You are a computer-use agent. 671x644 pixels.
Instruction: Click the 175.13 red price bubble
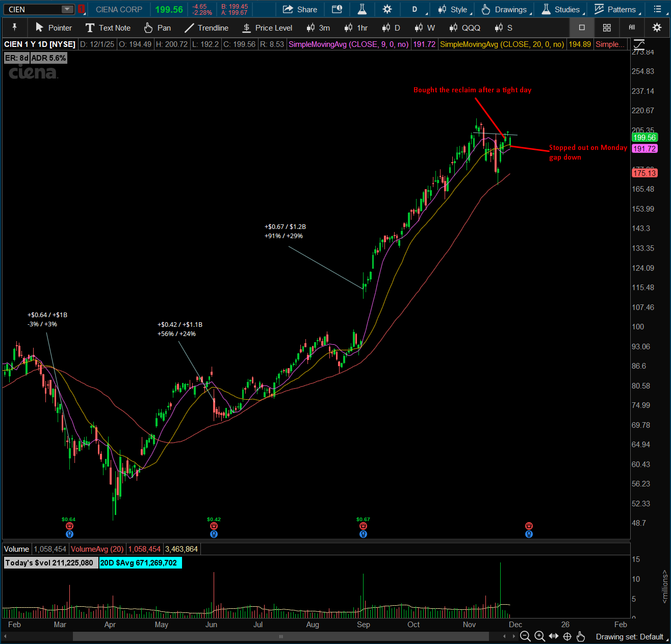[x=644, y=173]
